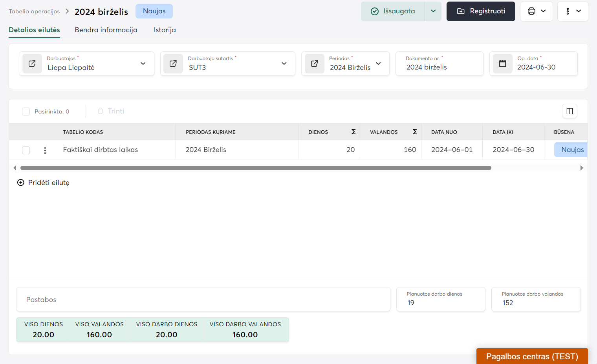The width and height of the screenshot is (597, 364).
Task: Click into the Pastabos notes field
Action: pyautogui.click(x=203, y=300)
